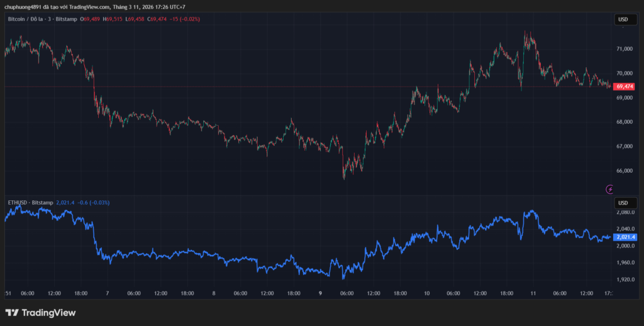
Task: Click the blue 2,021.4 price label
Action: point(626,237)
